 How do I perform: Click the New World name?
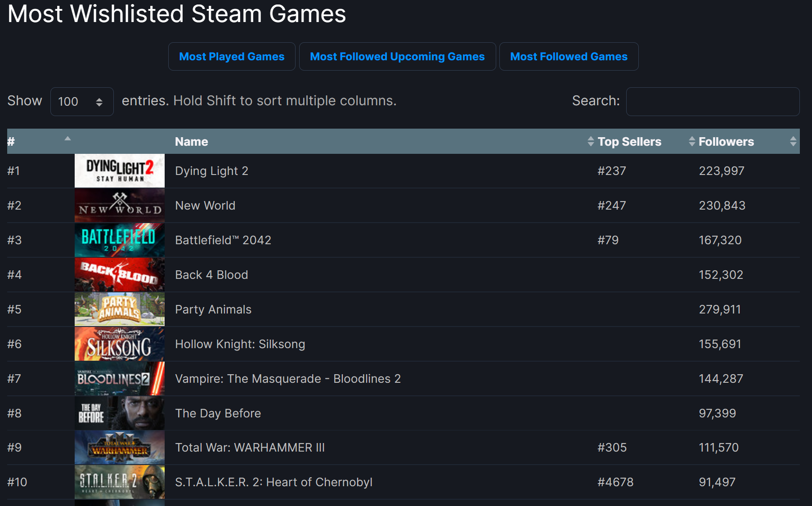205,206
